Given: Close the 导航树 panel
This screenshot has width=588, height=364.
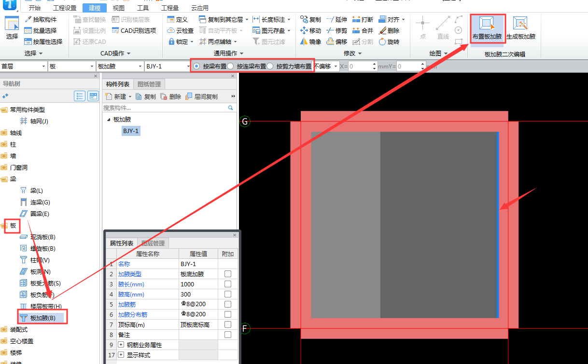Looking at the screenshot, I should [96, 76].
